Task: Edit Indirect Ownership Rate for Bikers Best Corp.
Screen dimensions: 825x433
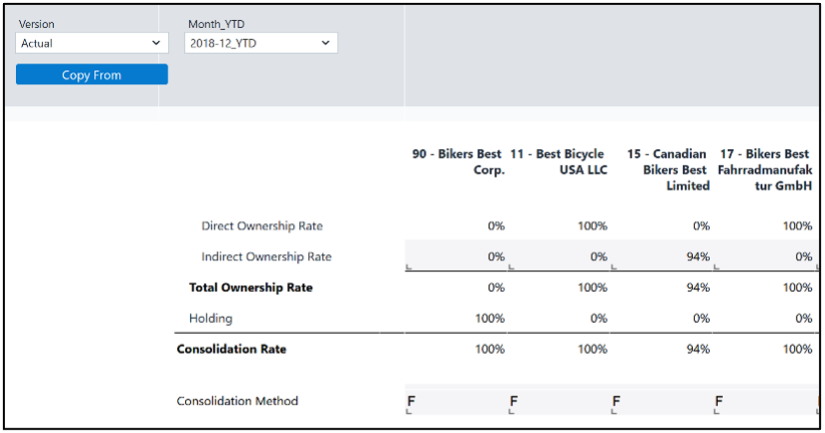Action: click(456, 256)
